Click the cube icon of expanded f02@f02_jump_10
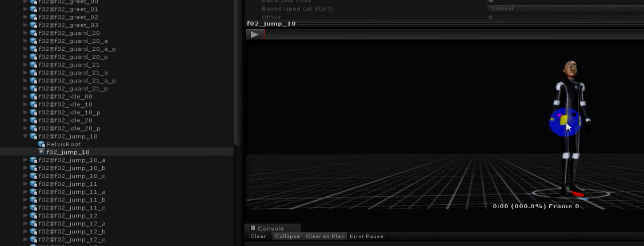 (x=33, y=136)
